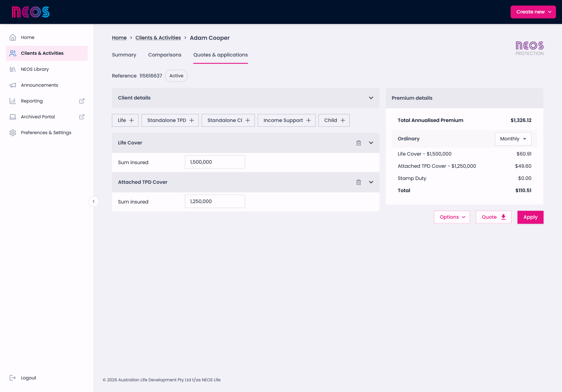Viewport: 562px width, 392px height.
Task: Click the Total $110.51 amount
Action: [x=523, y=190]
